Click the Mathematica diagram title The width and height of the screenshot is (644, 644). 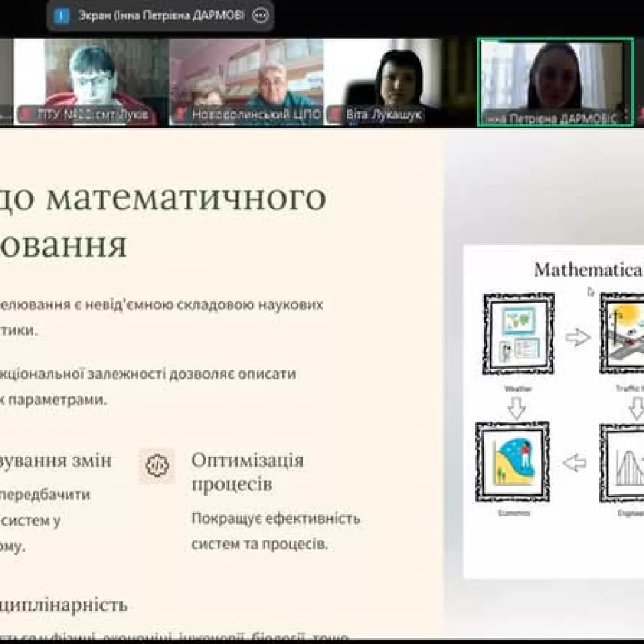click(x=587, y=270)
